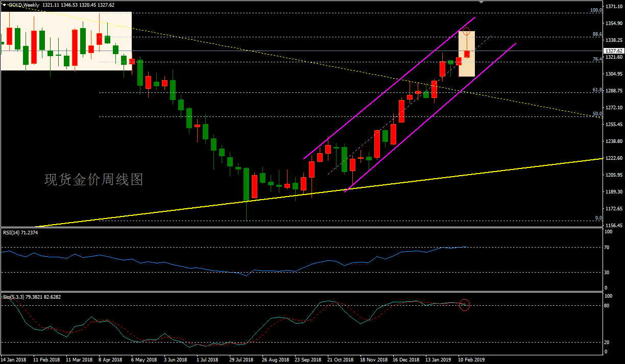
Task: Click the 26 Aug 2018 date label
Action: (275, 359)
